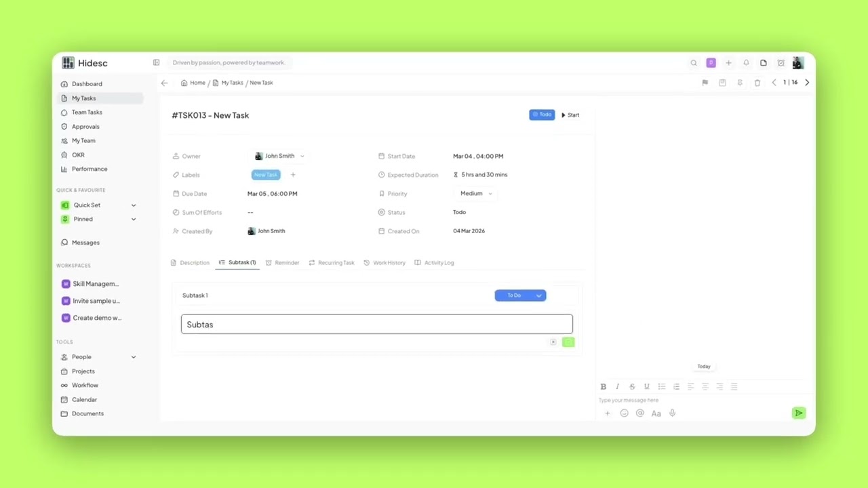Confirm new subtask with green check
The width and height of the screenshot is (868, 488).
[x=568, y=342]
